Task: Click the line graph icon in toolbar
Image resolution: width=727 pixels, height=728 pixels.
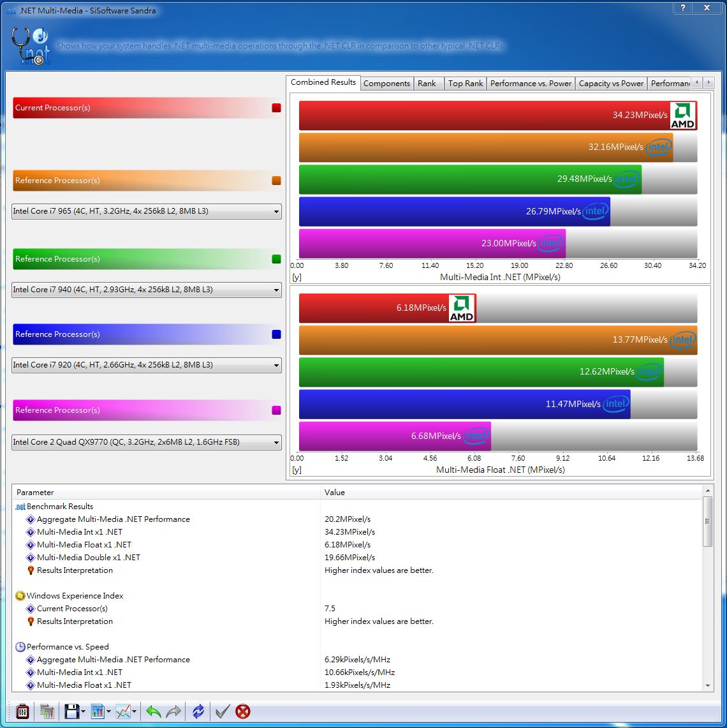Action: 123,711
